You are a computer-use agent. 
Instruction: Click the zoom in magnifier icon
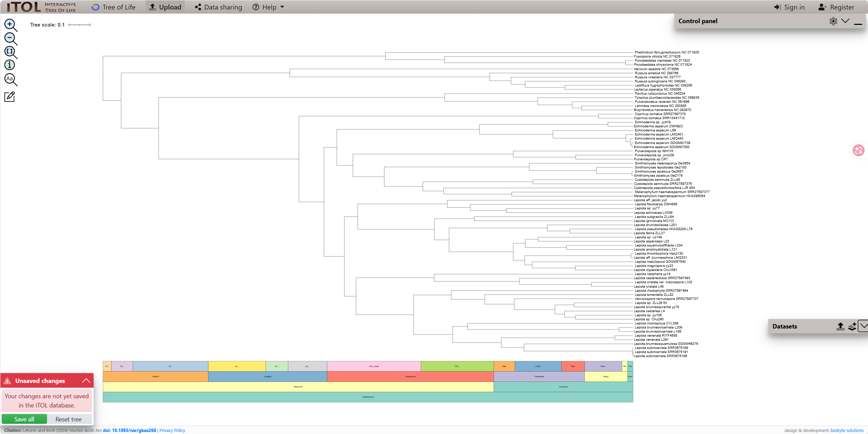11,25
